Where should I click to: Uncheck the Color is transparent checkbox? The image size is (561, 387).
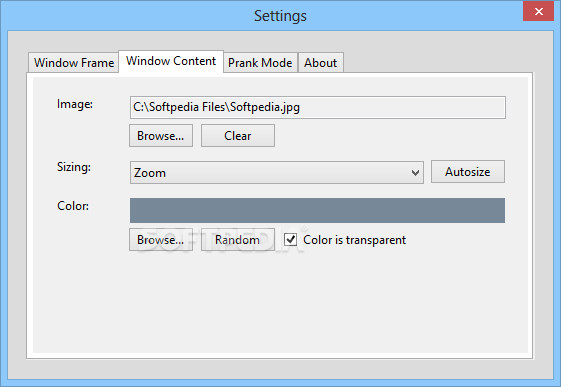[290, 239]
